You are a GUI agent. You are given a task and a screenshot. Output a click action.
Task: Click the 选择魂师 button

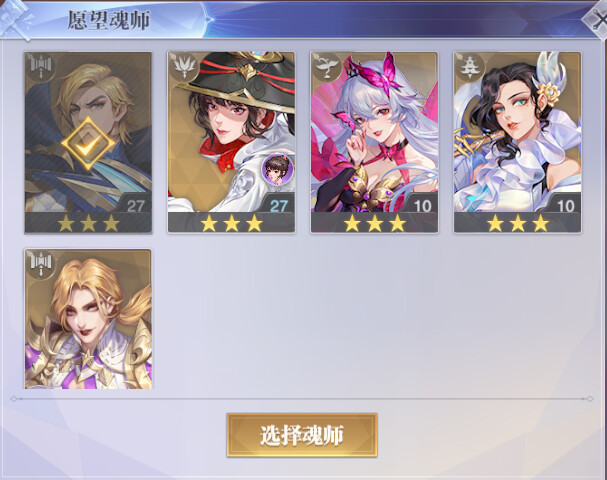click(x=302, y=435)
